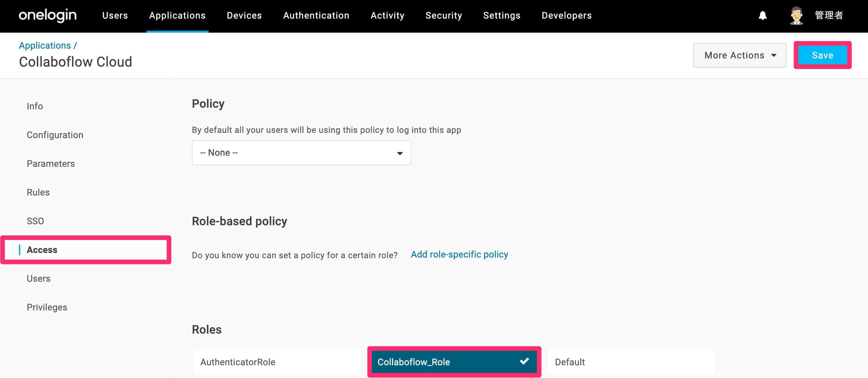The image size is (868, 378).
Task: Toggle the Default role
Action: pyautogui.click(x=631, y=362)
